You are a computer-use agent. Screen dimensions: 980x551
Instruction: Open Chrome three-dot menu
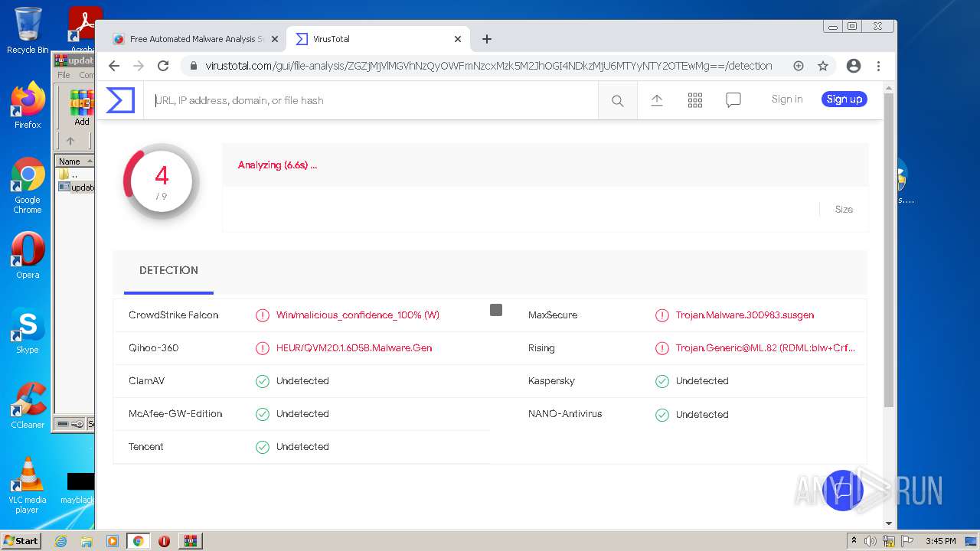[x=878, y=66]
